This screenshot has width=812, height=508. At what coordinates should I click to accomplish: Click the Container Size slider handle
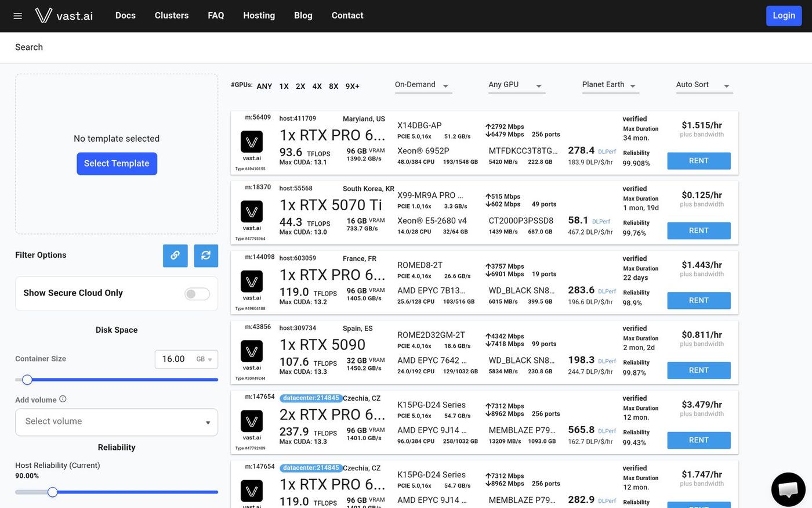(x=27, y=380)
